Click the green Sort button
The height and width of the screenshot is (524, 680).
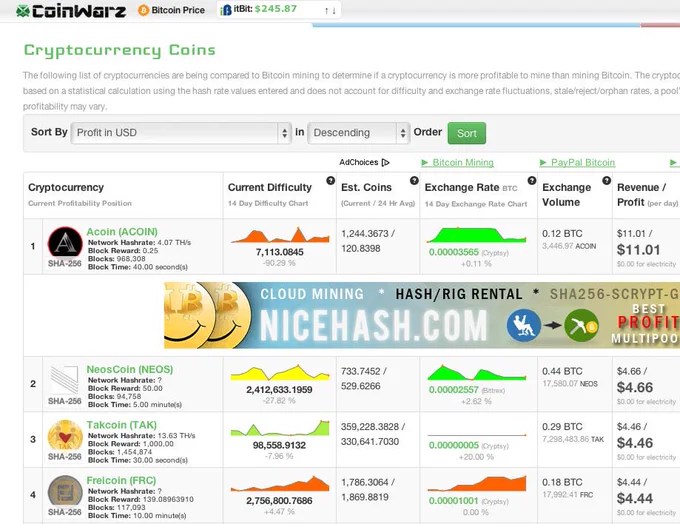pyautogui.click(x=467, y=133)
